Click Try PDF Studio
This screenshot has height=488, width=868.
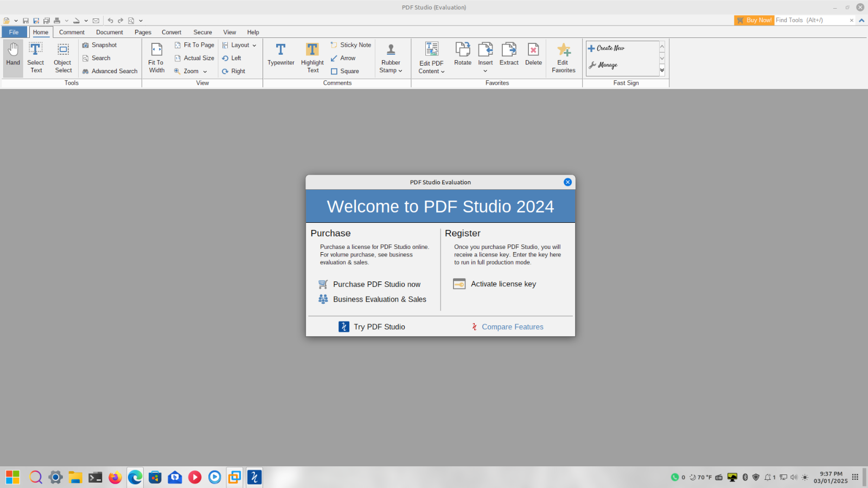click(372, 327)
